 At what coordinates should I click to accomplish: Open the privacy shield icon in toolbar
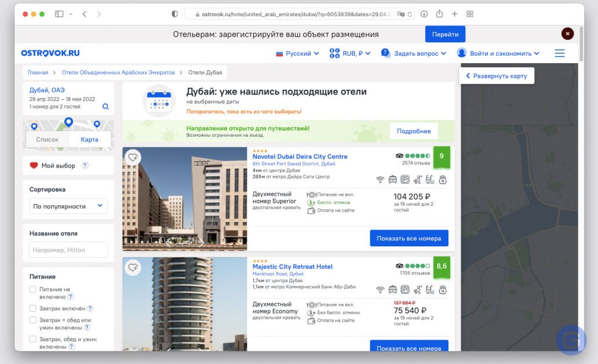tap(174, 14)
